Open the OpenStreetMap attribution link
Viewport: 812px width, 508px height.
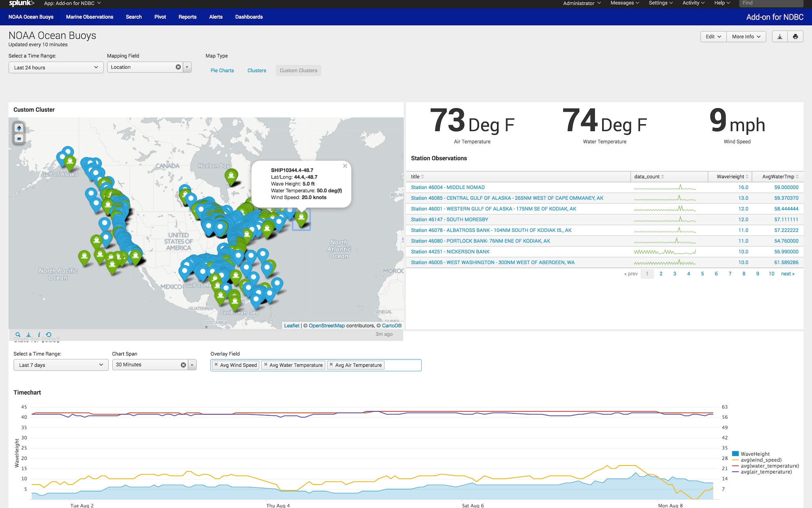pyautogui.click(x=327, y=325)
